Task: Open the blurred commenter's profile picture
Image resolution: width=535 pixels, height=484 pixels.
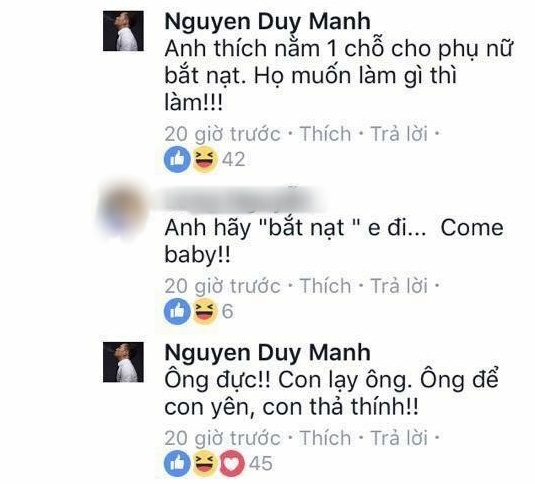Action: click(124, 209)
